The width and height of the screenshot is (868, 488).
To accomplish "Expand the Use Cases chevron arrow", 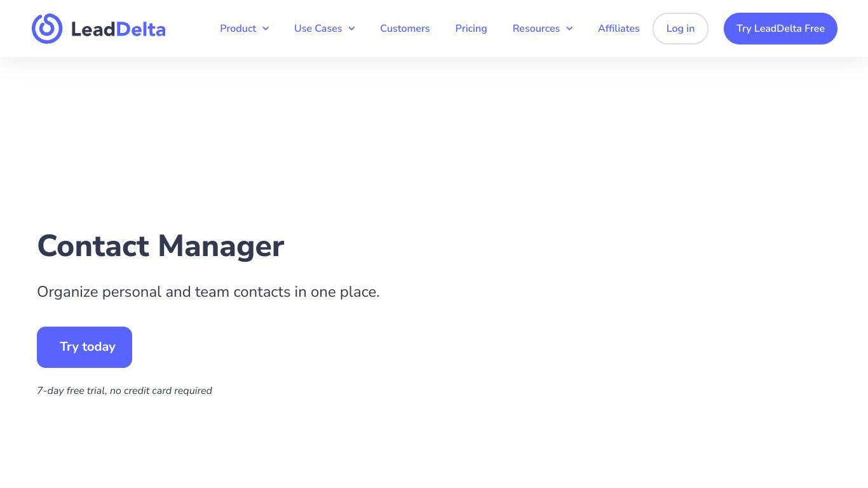I will (x=351, y=29).
